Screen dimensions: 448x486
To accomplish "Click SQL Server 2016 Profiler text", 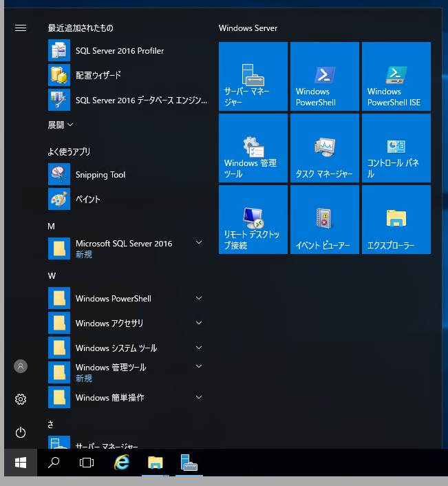I will [x=120, y=50].
